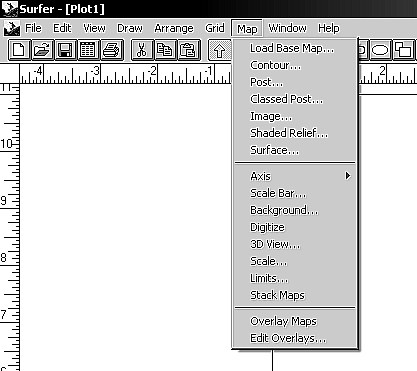This screenshot has height=371, width=417.
Task: Click the Print toolbar icon
Action: 112,50
